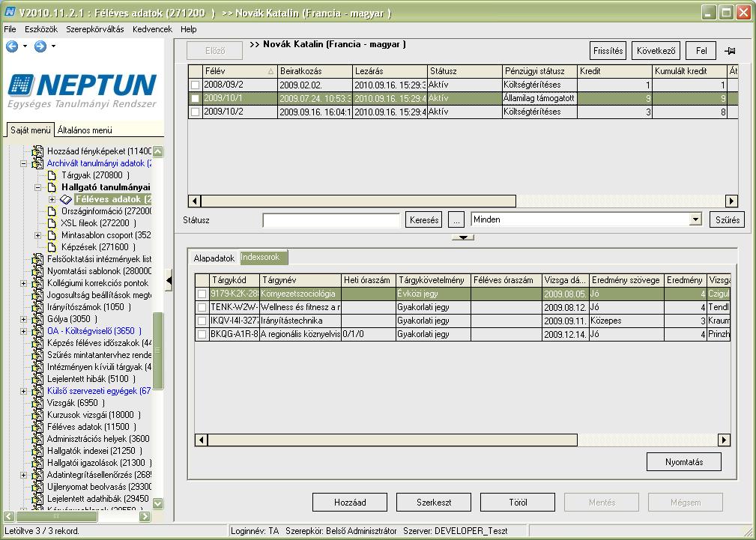Click up arrow of the menu tree scrollbar
Image resolution: width=756 pixels, height=540 pixels.
point(157,151)
